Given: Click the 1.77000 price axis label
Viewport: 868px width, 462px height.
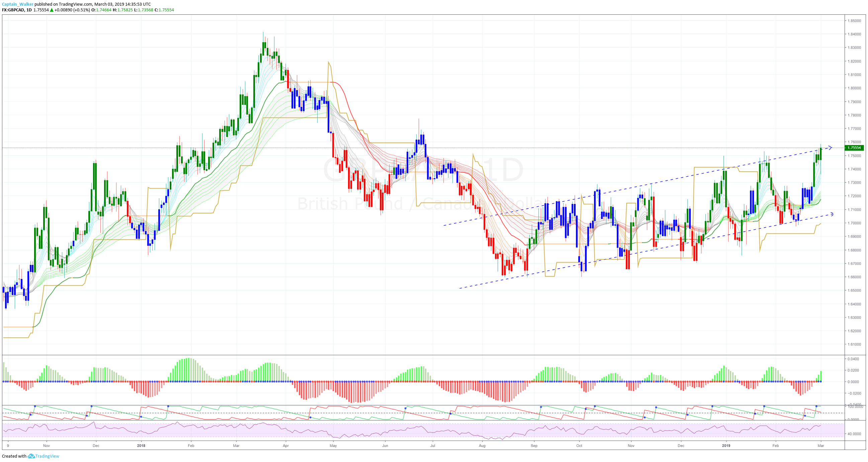Looking at the screenshot, I should pyautogui.click(x=854, y=129).
